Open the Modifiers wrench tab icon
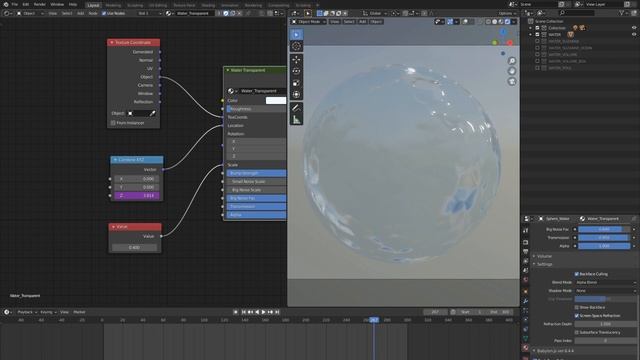 coord(526,301)
